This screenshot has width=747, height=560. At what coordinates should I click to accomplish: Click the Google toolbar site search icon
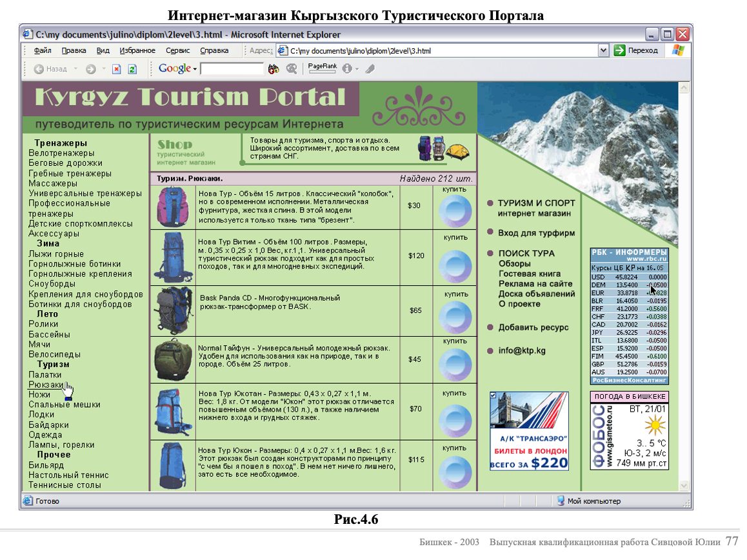[292, 69]
